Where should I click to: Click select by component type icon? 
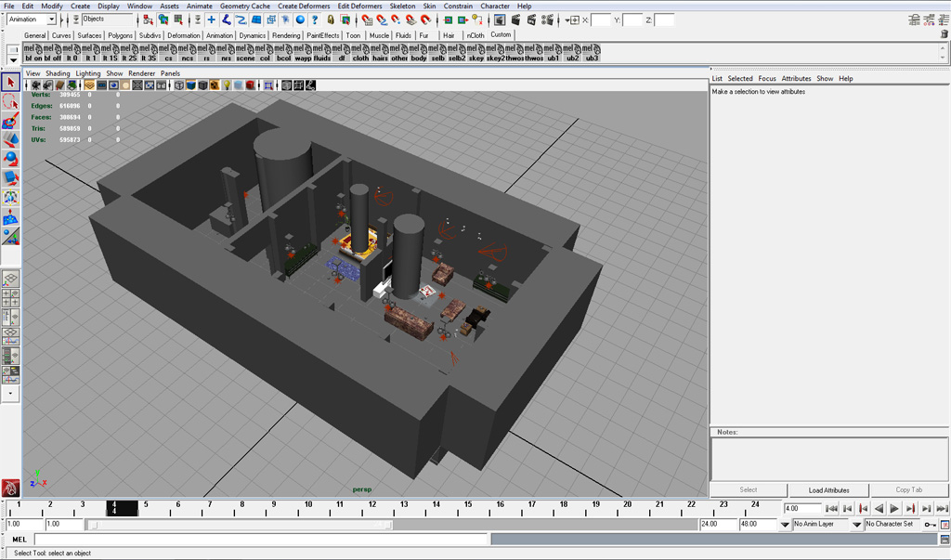tap(178, 20)
